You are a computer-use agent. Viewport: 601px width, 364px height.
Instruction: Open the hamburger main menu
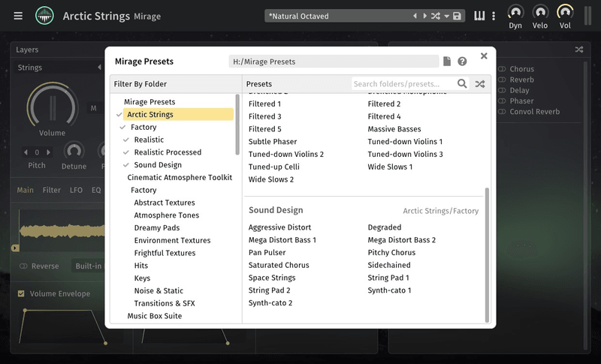coord(18,16)
